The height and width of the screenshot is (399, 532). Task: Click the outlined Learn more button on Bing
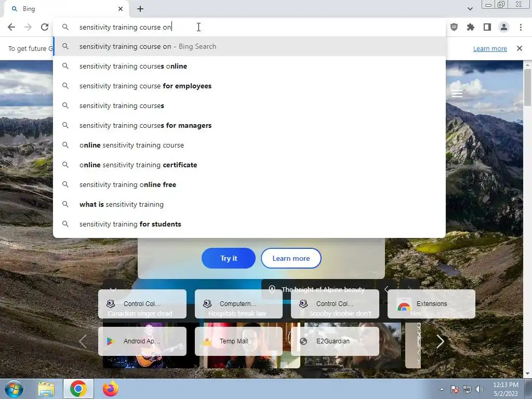click(x=291, y=258)
